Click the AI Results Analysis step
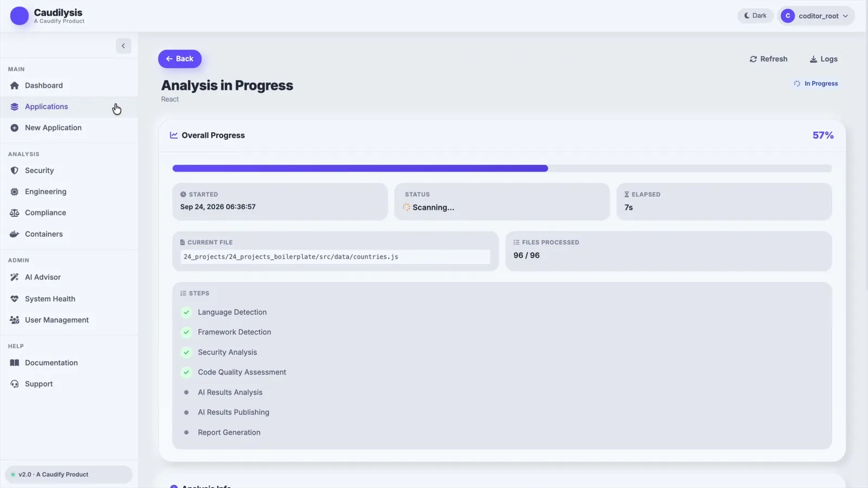 tap(230, 393)
